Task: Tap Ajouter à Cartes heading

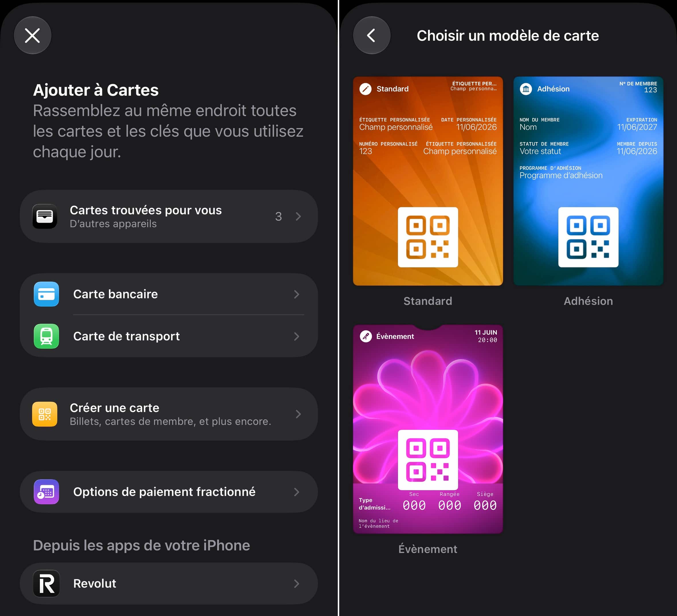Action: coord(96,90)
